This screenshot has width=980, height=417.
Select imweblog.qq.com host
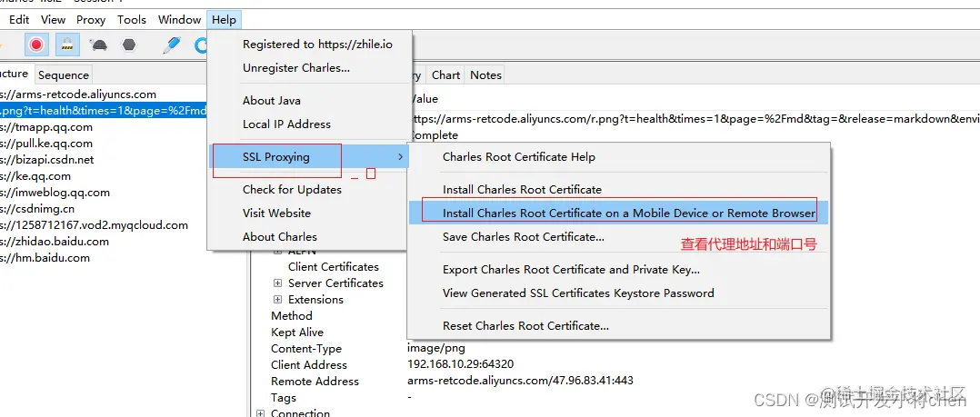pyautogui.click(x=55, y=193)
